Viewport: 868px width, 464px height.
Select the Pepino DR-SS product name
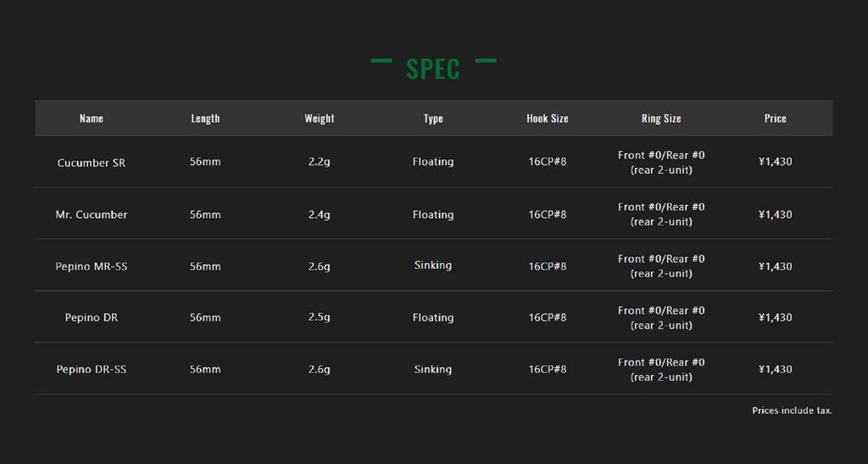coord(92,370)
